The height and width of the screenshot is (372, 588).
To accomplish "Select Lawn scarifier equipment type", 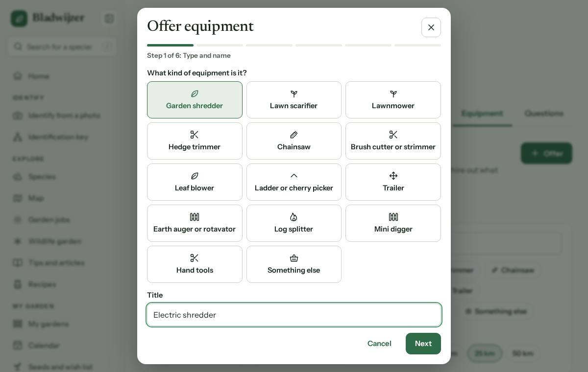I will [x=294, y=100].
